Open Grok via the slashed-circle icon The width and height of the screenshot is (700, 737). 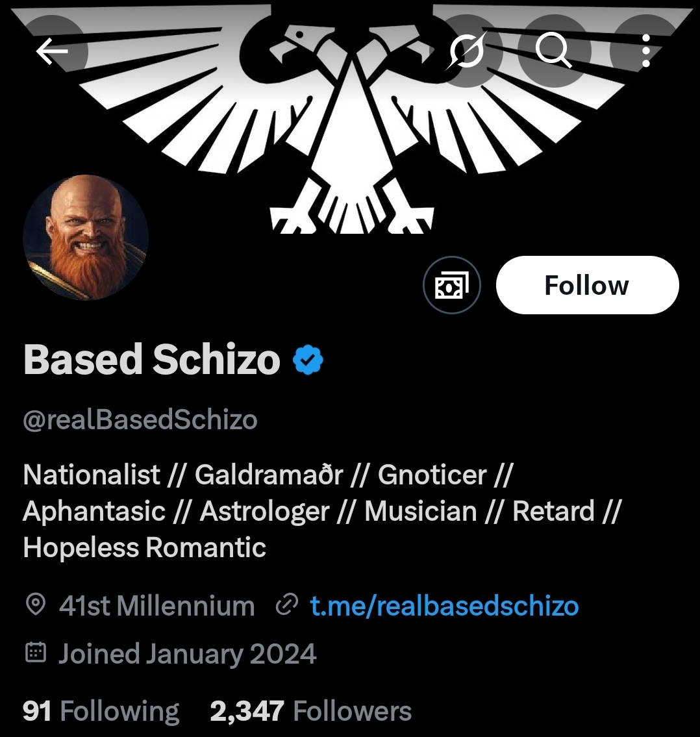click(466, 51)
